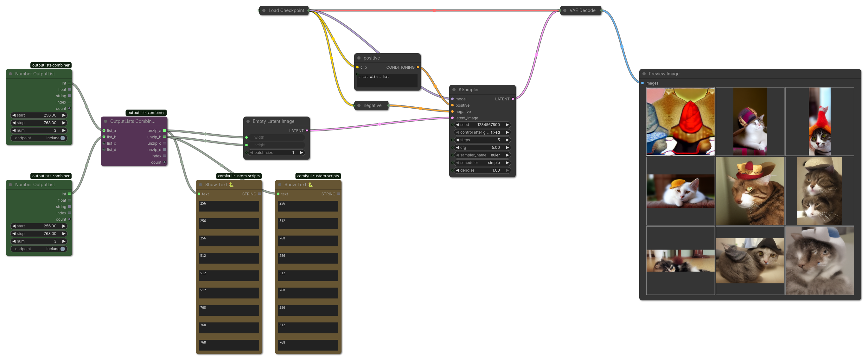This screenshot has width=868, height=361.
Task: Click the upper Number OutputList int output grid icon
Action: pyautogui.click(x=69, y=83)
